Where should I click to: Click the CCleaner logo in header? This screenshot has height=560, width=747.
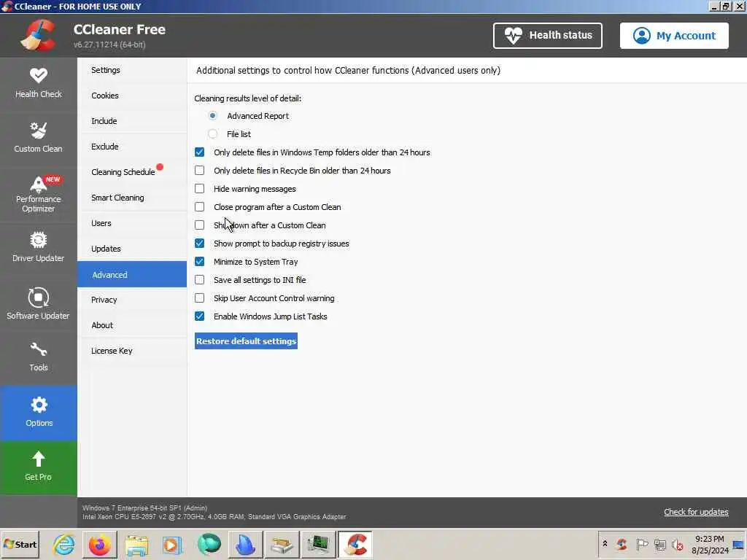click(x=38, y=35)
